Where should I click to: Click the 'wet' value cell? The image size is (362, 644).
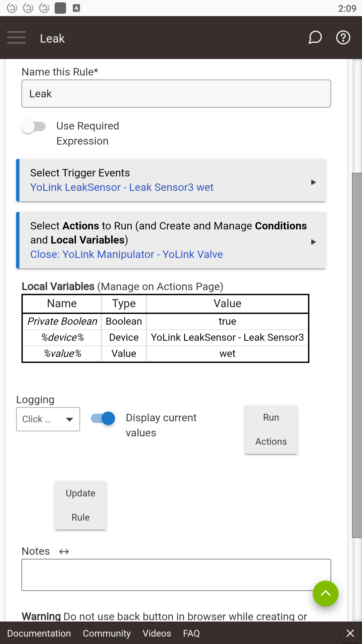[227, 354]
